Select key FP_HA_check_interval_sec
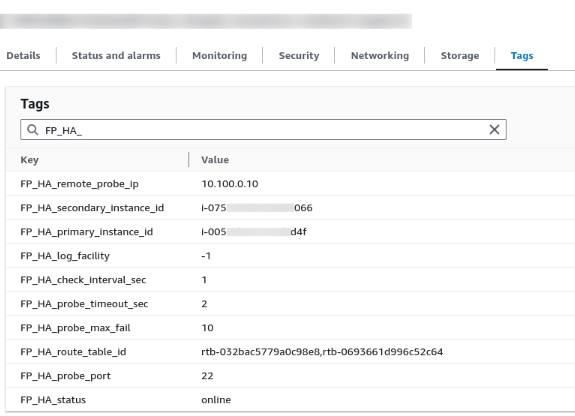This screenshot has width=575, height=416. point(83,280)
